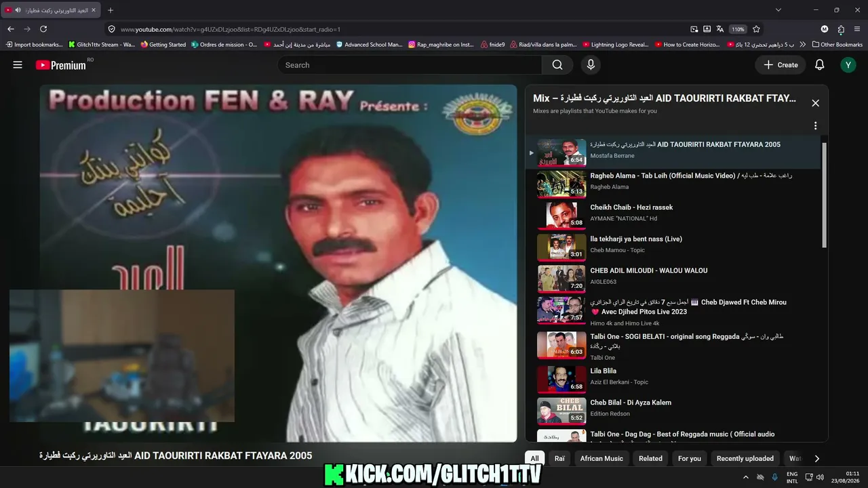Show more bookmarks with the chevron
Image resolution: width=868 pixels, height=488 pixels.
pos(804,45)
